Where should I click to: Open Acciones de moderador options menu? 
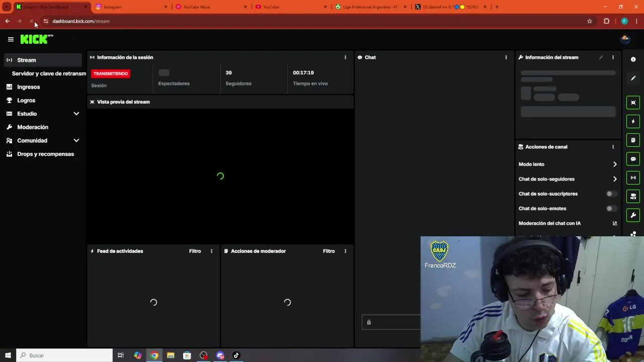click(345, 251)
